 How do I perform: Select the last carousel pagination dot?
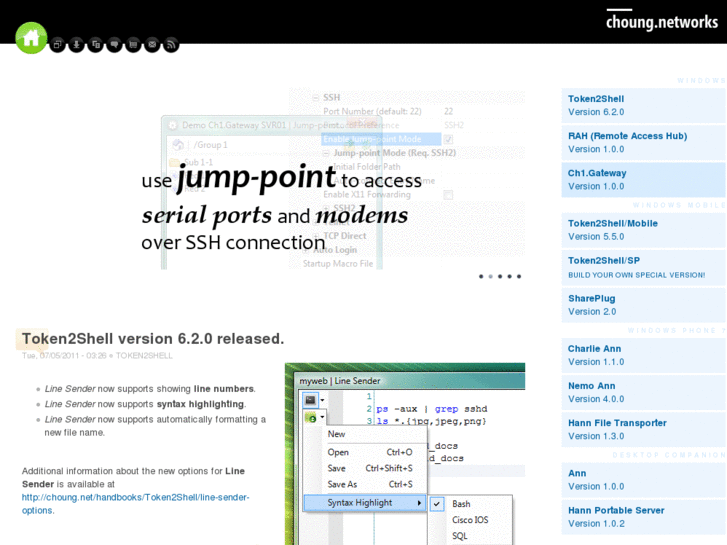tap(519, 276)
